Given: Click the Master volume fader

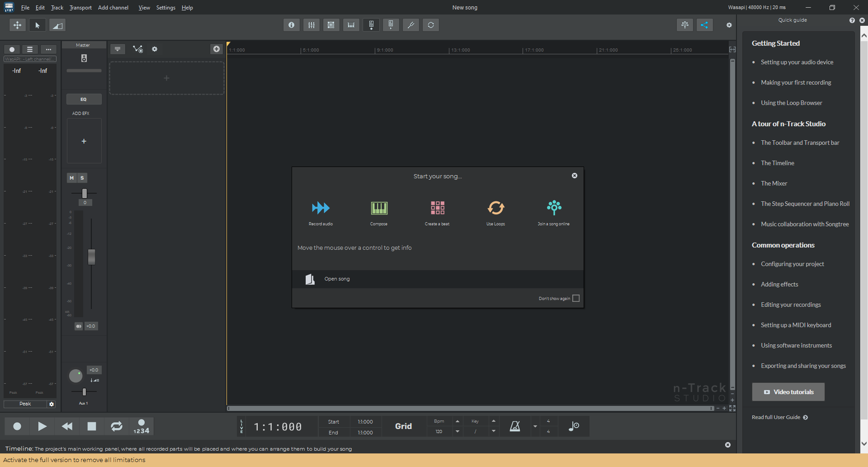Looking at the screenshot, I should coord(91,257).
